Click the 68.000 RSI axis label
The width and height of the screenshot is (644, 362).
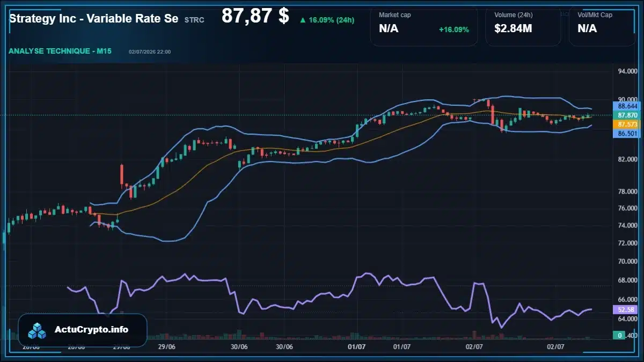(x=627, y=280)
